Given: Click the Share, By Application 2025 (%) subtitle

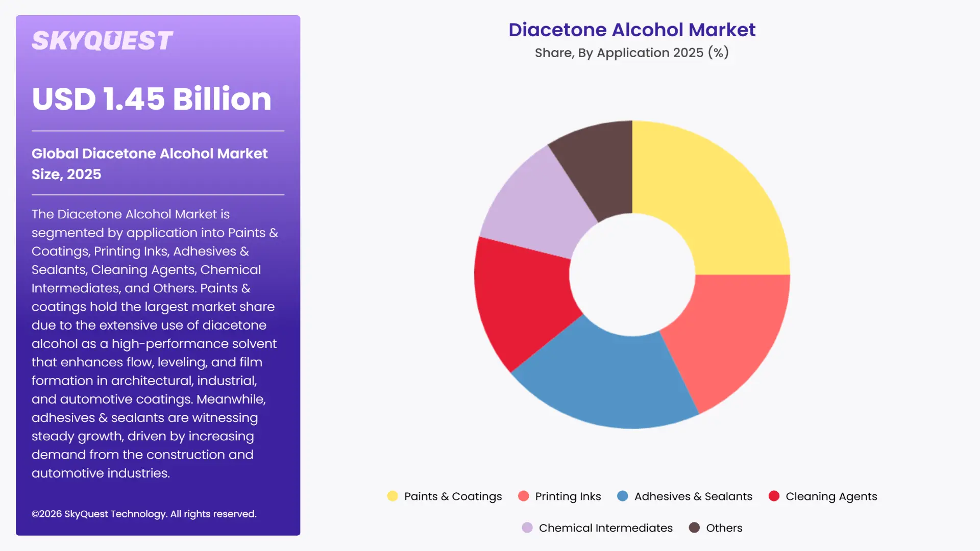Looking at the screenshot, I should point(632,53).
